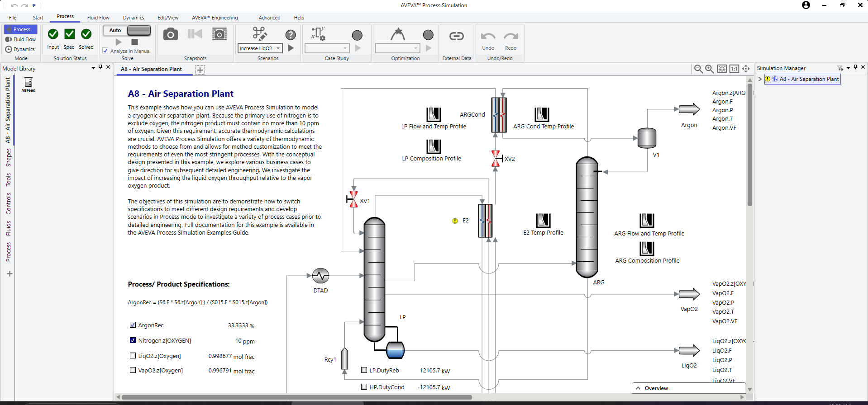Enable the LiqO2.z[Oxygen] specification checkbox
The image size is (868, 405).
(x=133, y=356)
